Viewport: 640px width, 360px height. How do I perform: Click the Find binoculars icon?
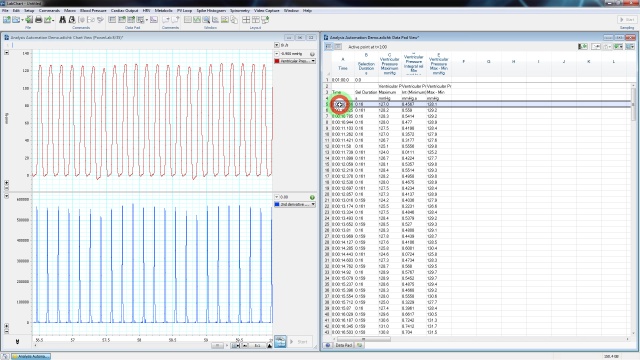62,20
